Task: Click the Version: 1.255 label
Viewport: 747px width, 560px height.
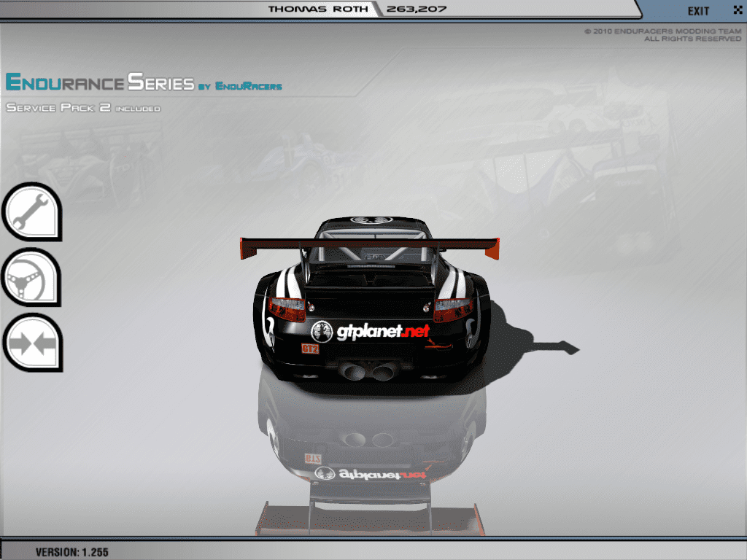Action: point(72,552)
